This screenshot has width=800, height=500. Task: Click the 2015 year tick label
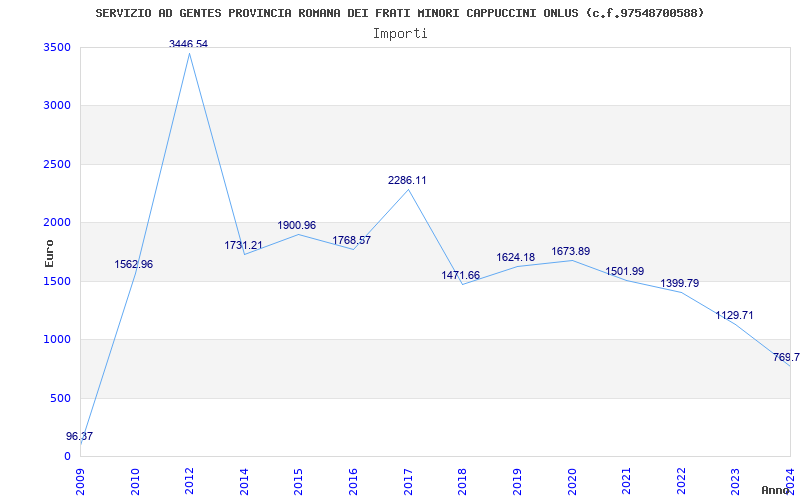click(298, 482)
